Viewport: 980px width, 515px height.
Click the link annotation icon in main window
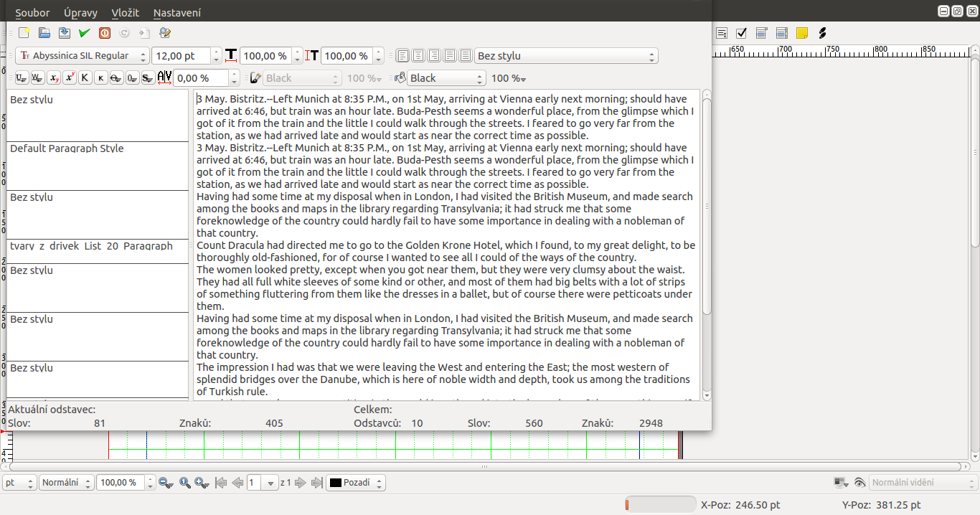[x=822, y=32]
